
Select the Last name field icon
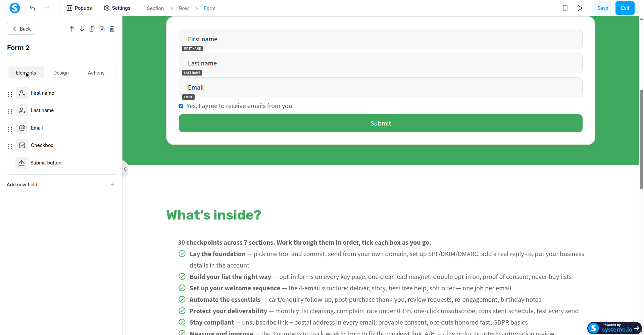pos(22,110)
